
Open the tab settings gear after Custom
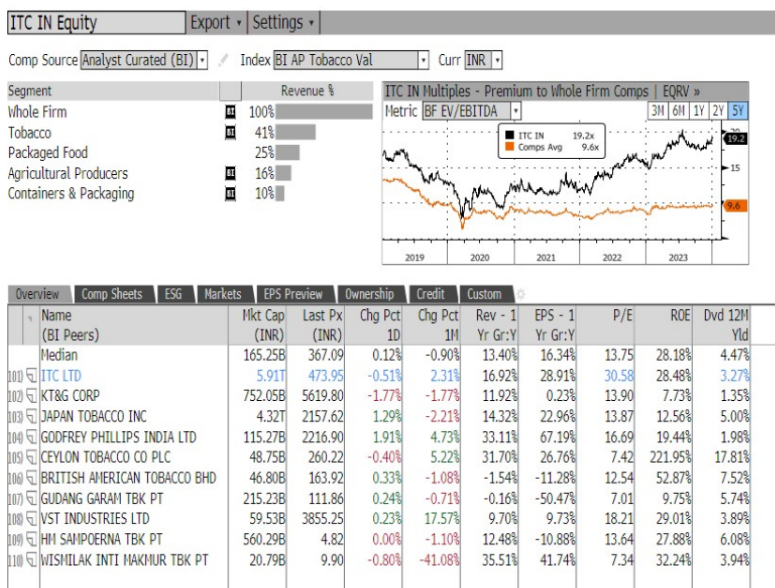coord(520,294)
